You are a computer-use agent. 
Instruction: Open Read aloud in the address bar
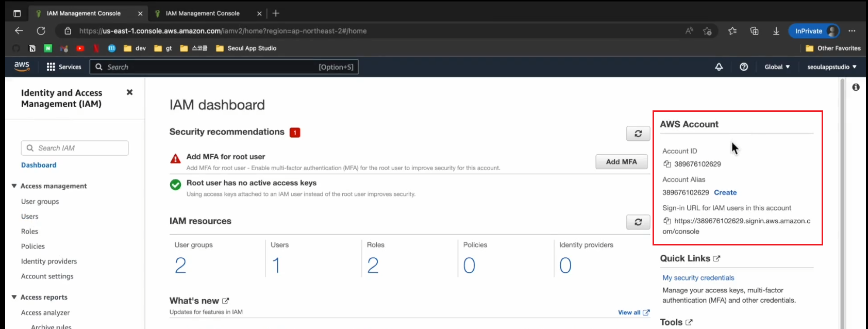[689, 31]
